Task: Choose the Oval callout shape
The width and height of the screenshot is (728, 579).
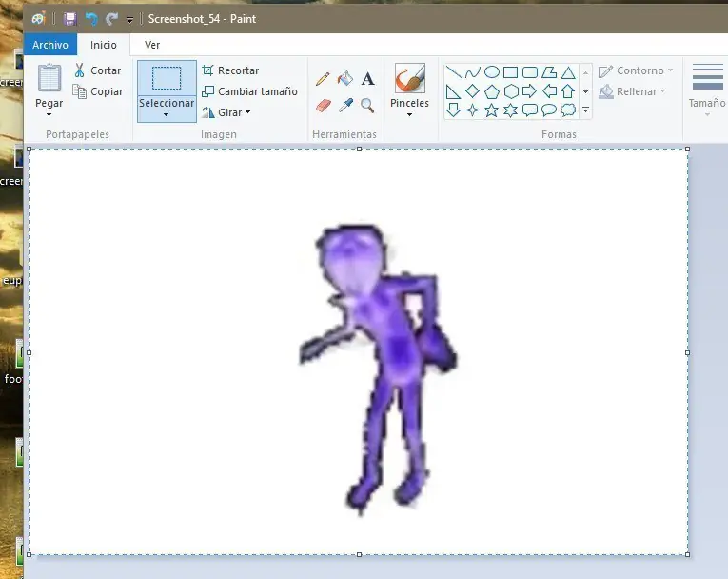Action: [x=549, y=110]
